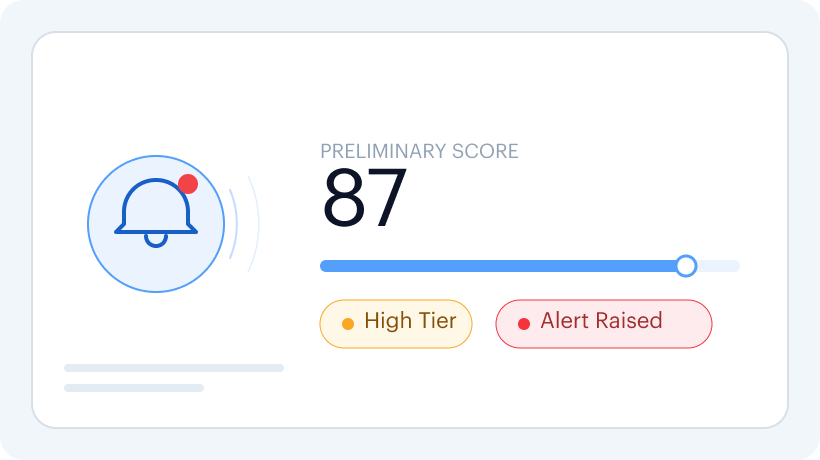Click the inner sound wave arc
Viewport: 820px width, 460px height.
234,224
